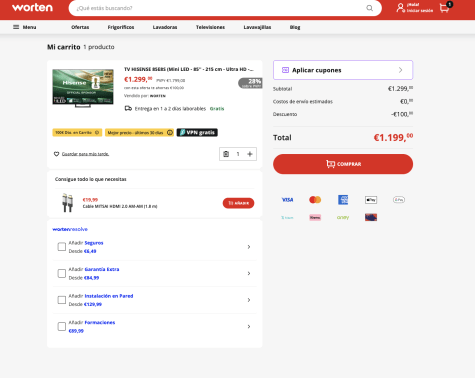Check the Añadir Seguros checkbox
This screenshot has height=378, width=475.
(x=62, y=247)
